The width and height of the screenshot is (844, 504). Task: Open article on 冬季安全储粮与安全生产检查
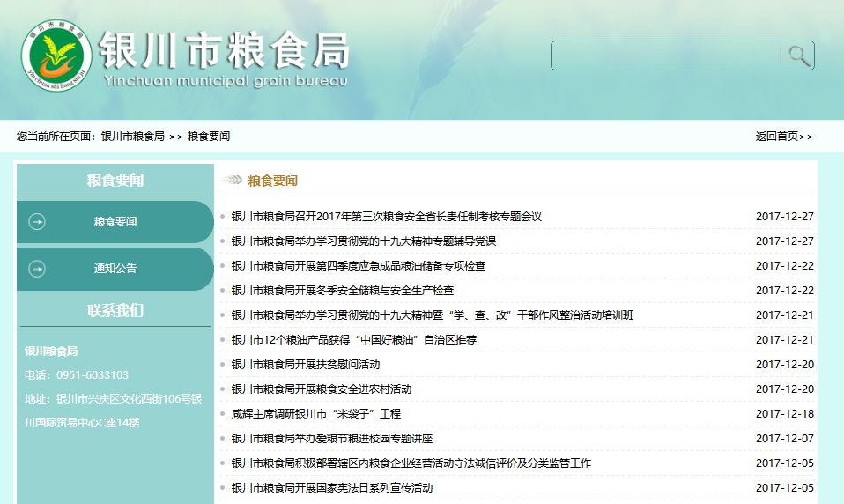342,291
